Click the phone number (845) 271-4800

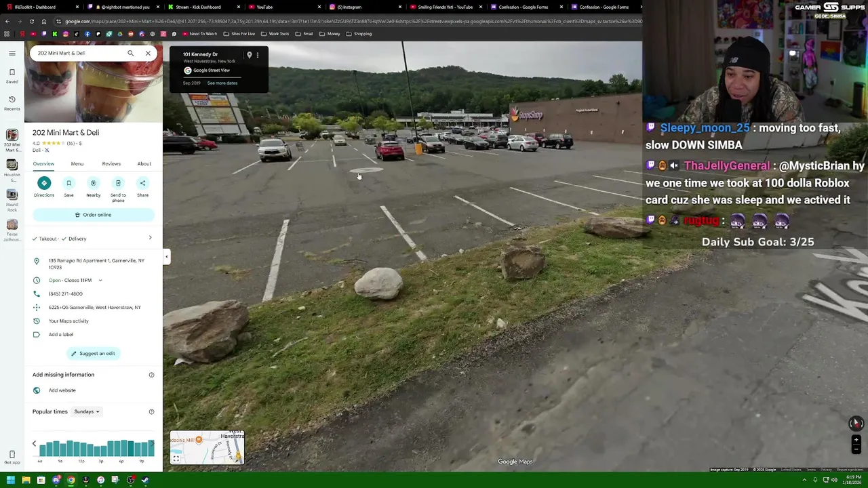[66, 293]
